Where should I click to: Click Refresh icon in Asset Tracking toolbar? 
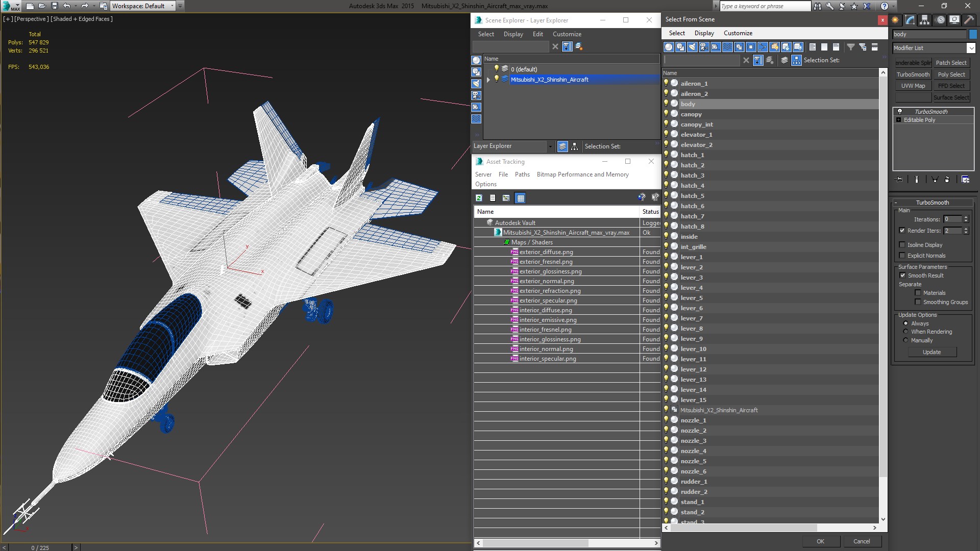tap(479, 198)
